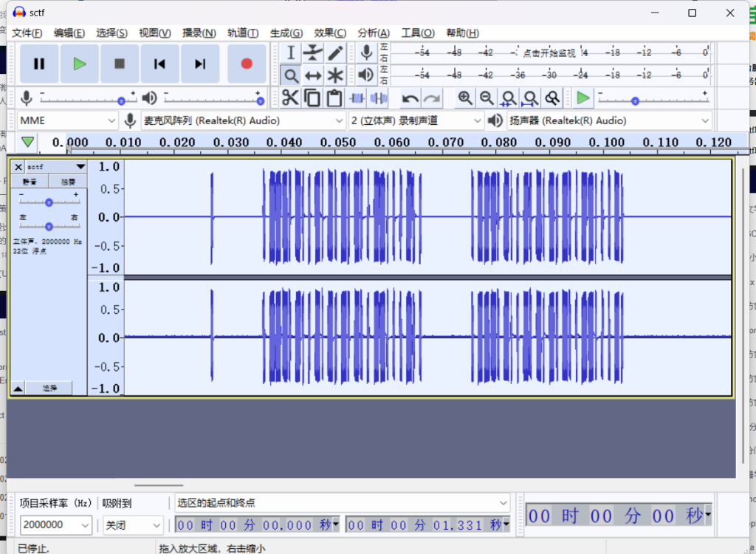The height and width of the screenshot is (554, 756).
Task: Toggle 独奏 solo on the sctf track
Action: pos(68,182)
